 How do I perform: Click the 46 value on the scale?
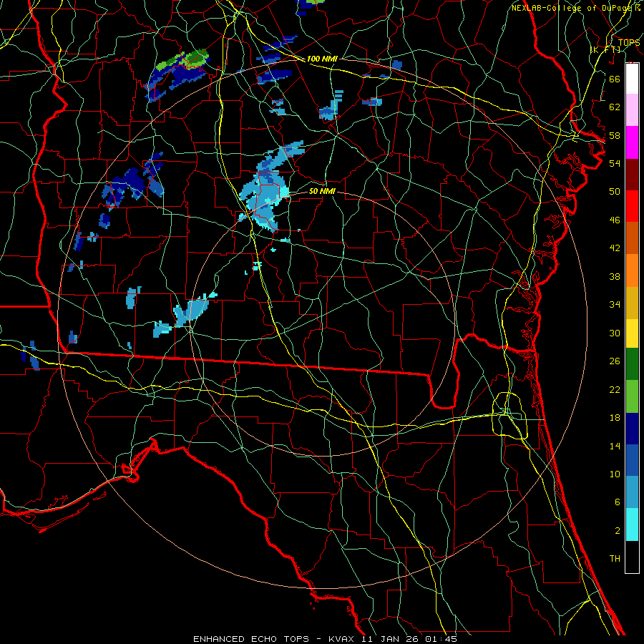[615, 220]
